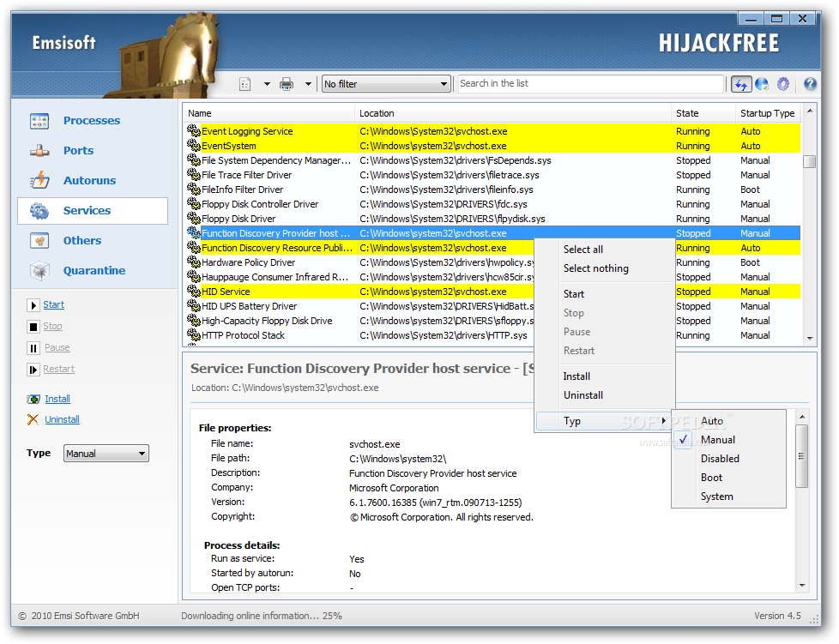
Task: Open the help question mark icon
Action: 810,83
